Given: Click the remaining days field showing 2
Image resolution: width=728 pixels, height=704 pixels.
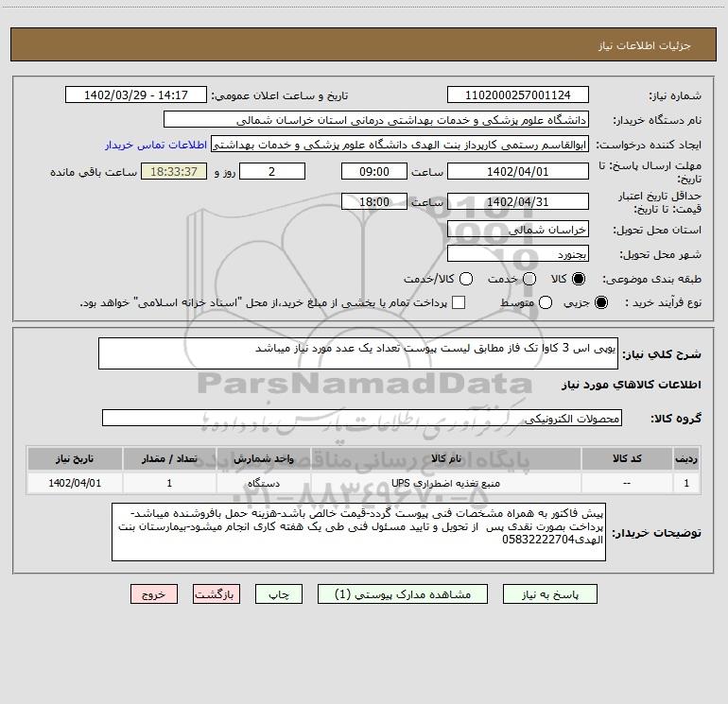Looking at the screenshot, I should 272,171.
